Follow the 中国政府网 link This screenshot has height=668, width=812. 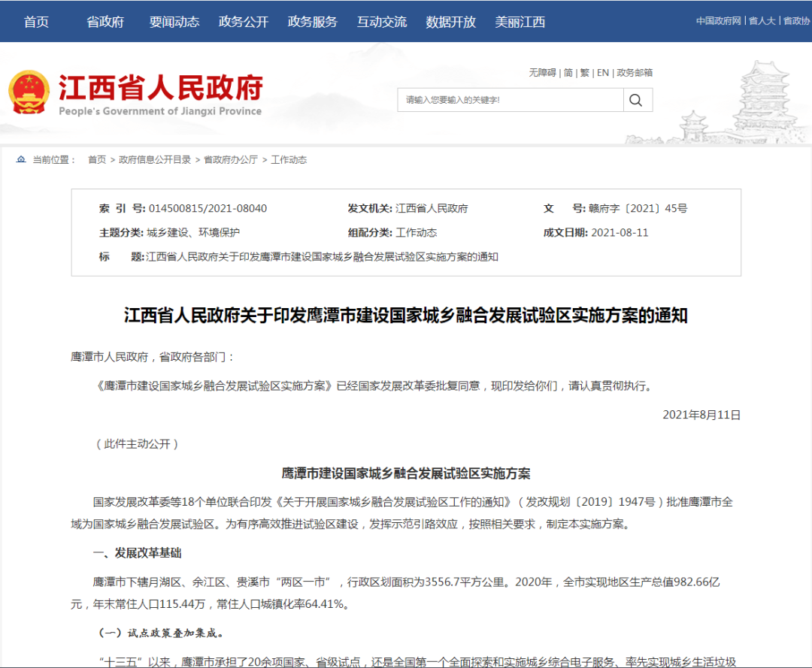coord(718,21)
